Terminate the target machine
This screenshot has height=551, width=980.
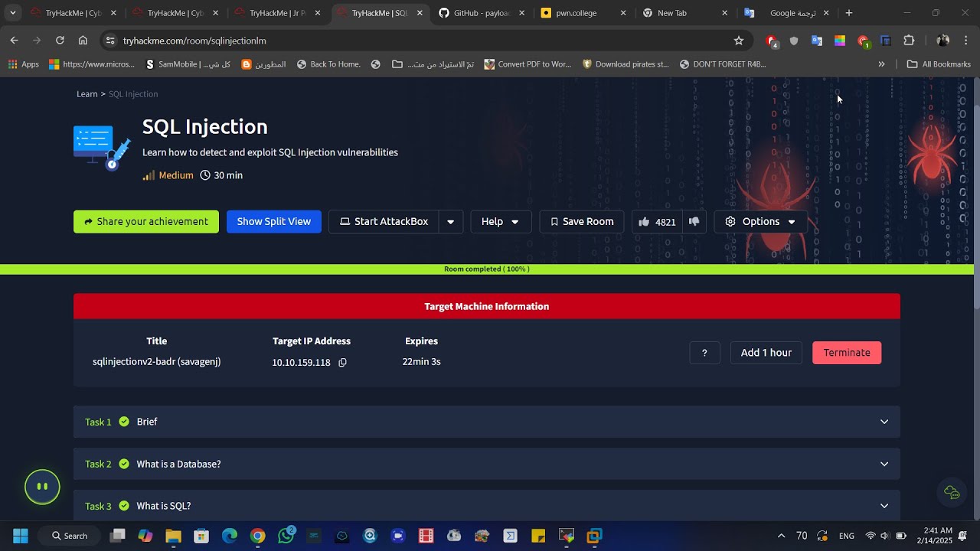point(847,353)
